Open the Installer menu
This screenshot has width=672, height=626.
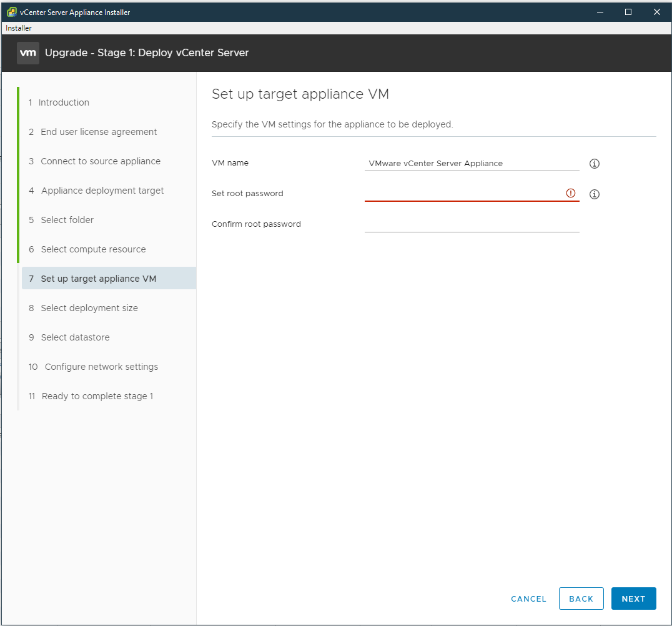click(x=17, y=27)
